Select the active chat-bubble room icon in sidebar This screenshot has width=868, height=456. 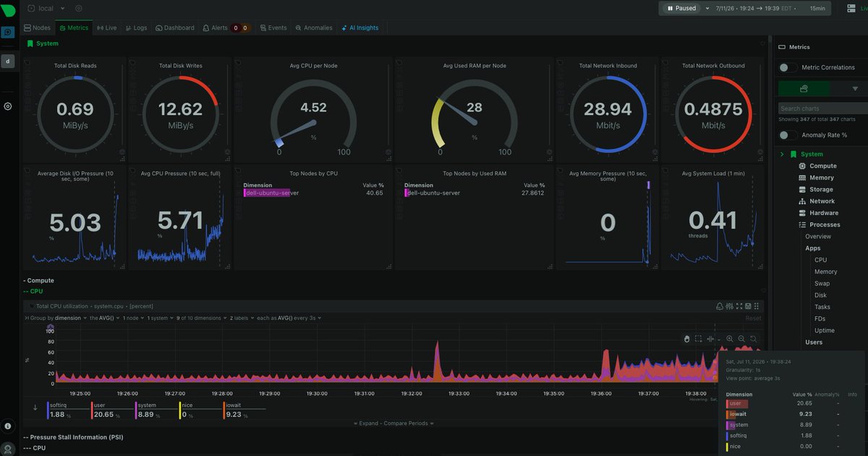[x=8, y=32]
